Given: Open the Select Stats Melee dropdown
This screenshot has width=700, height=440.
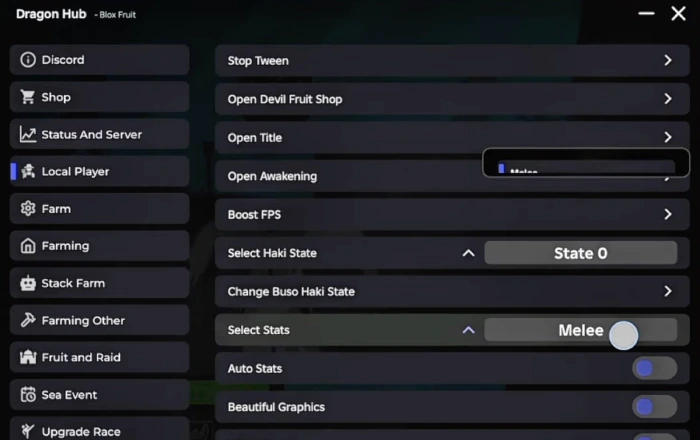Looking at the screenshot, I should [x=580, y=330].
